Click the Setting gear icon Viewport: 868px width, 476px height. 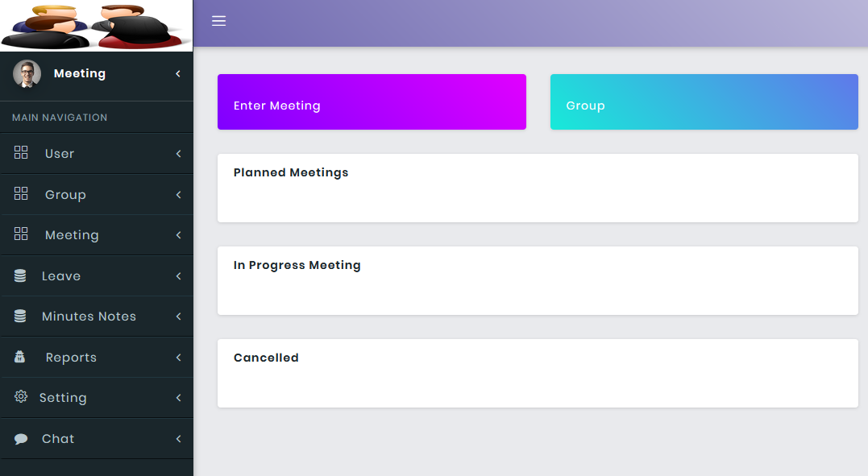click(x=21, y=397)
